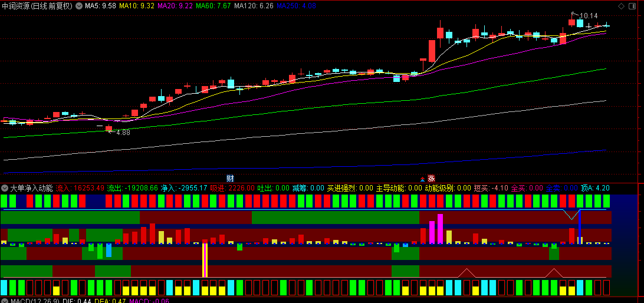The width and height of the screenshot is (644, 303).
Task: Click the 吐出: 0.00 value
Action: [273, 189]
